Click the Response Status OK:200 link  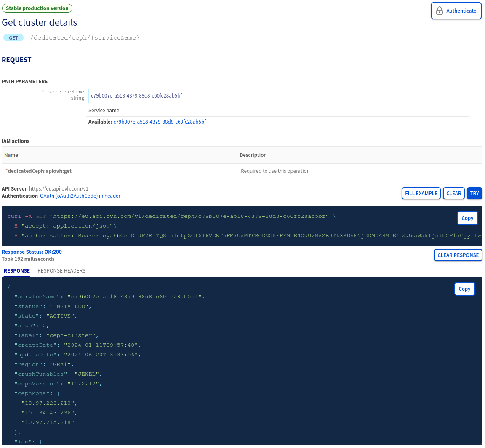tap(32, 252)
